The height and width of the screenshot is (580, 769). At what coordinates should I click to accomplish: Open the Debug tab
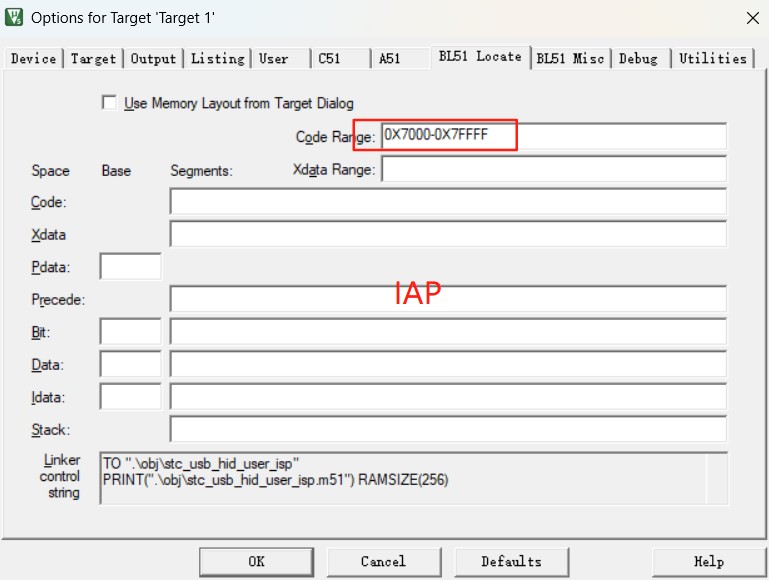(638, 58)
